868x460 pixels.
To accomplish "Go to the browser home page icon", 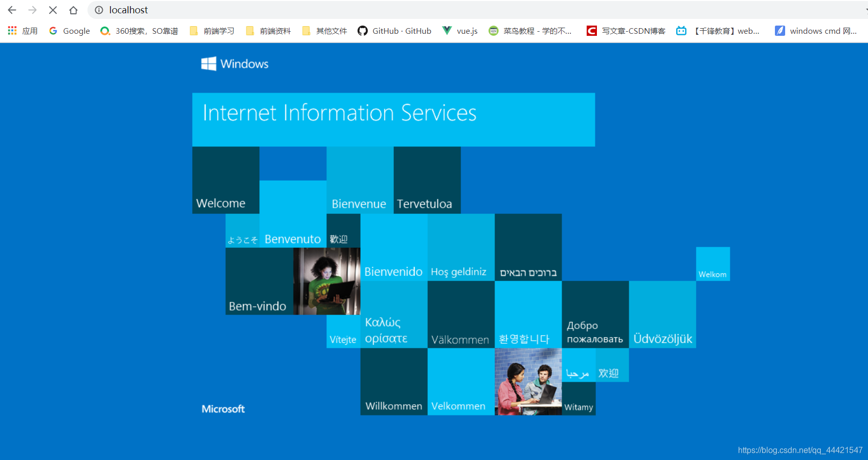I will (x=73, y=10).
